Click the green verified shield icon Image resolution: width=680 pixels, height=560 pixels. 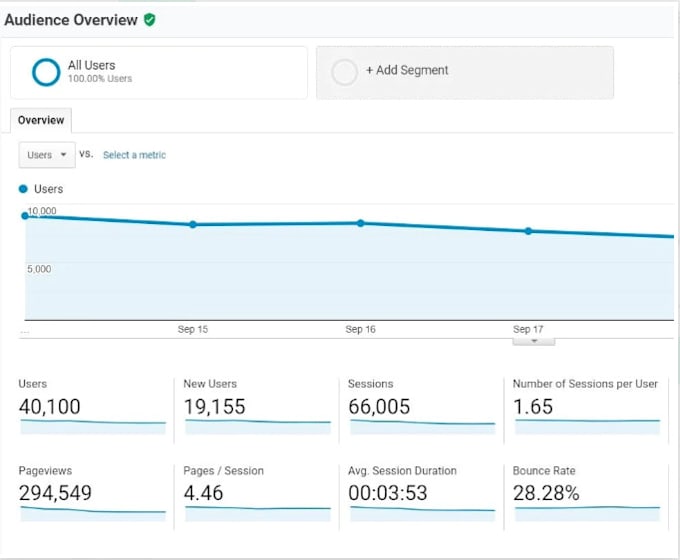150,19
